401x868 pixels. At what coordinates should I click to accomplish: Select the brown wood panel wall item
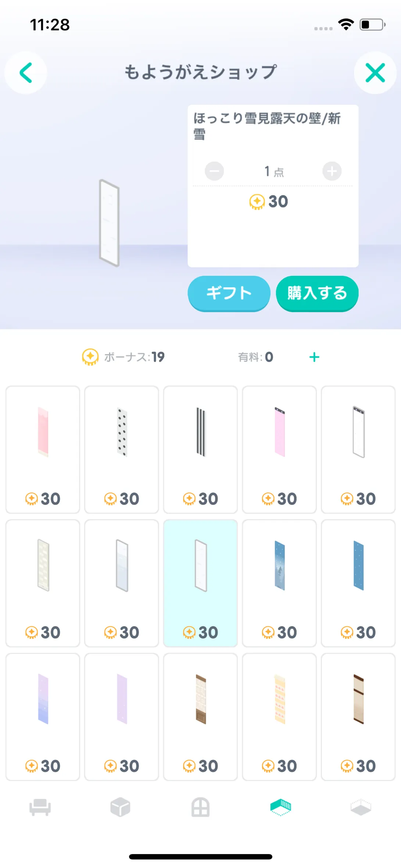pos(200,717)
